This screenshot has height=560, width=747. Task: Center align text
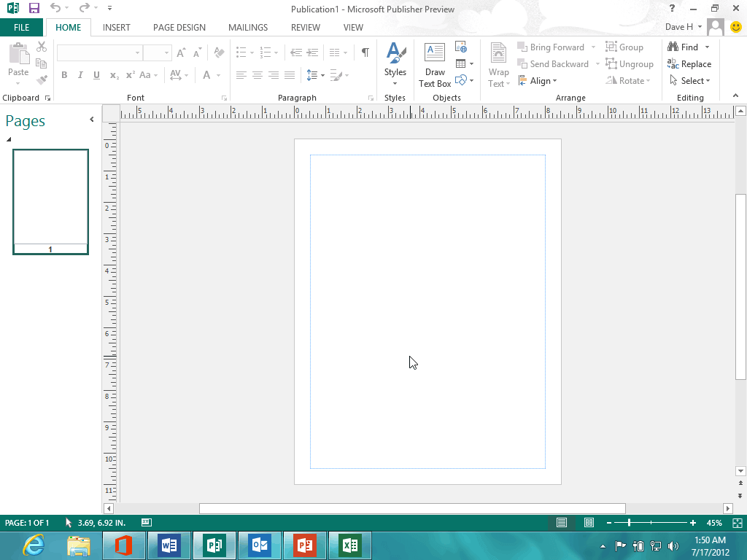coord(258,75)
